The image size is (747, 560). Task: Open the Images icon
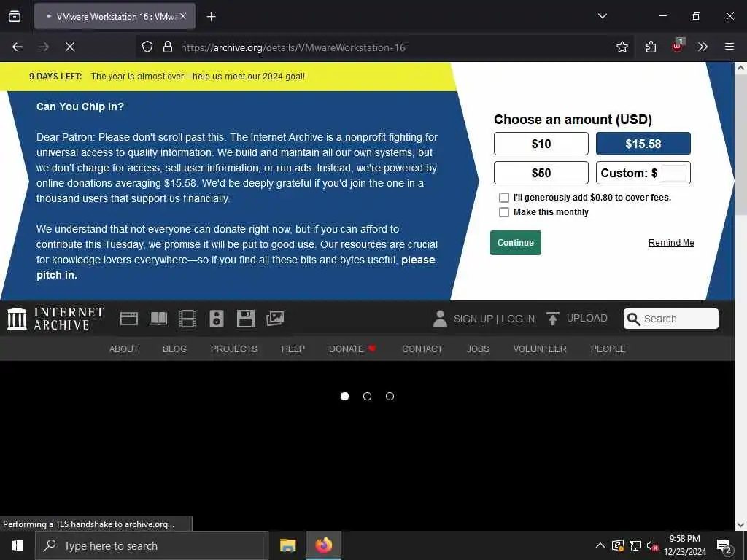(x=275, y=319)
